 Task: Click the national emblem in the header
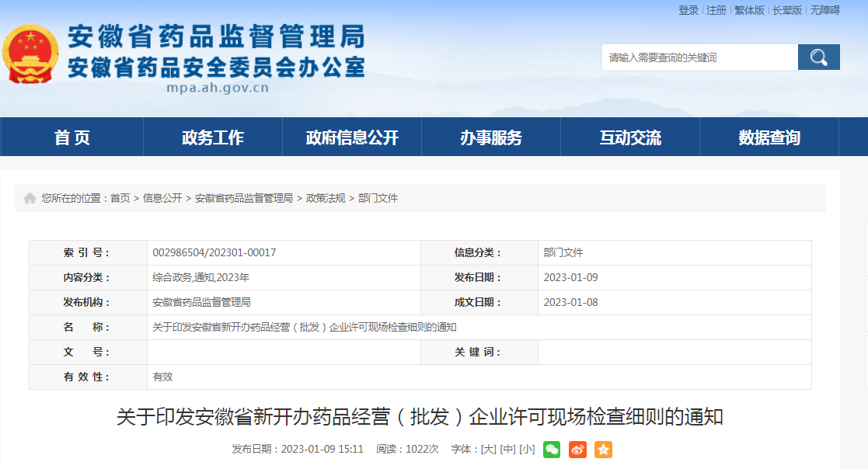32,54
